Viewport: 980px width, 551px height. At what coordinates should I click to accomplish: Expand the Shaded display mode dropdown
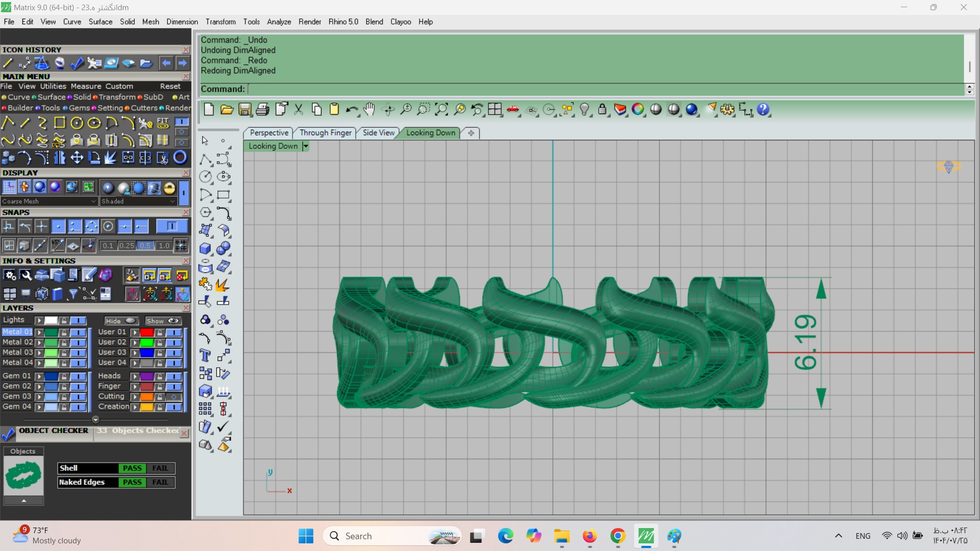pos(173,202)
